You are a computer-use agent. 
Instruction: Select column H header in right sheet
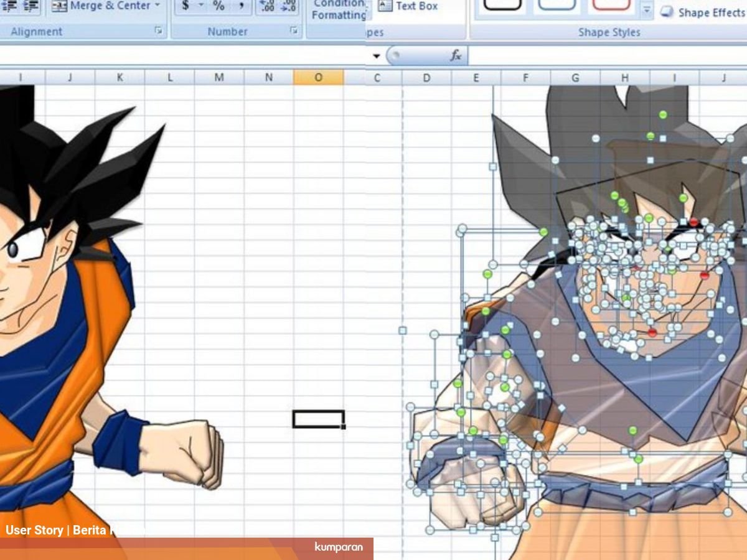[624, 78]
